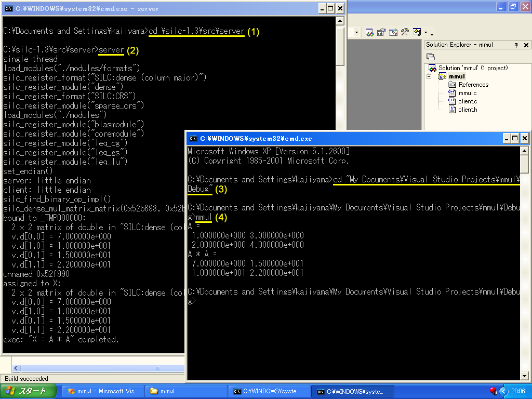Open the toolbar options overflow arrow
532x399 pixels.
click(432, 34)
